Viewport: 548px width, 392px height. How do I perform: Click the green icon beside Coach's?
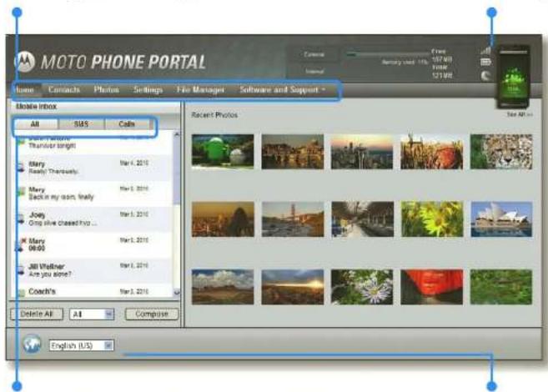(22, 293)
